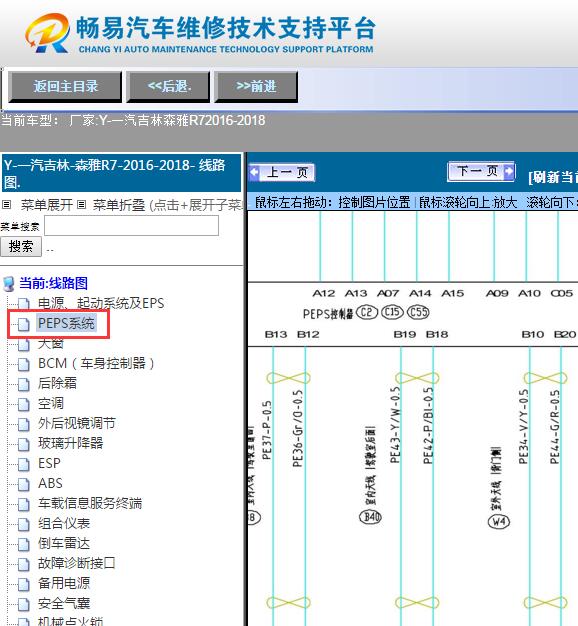This screenshot has height=626, width=578.
Task: Click the 搜索 button
Action: tap(21, 246)
